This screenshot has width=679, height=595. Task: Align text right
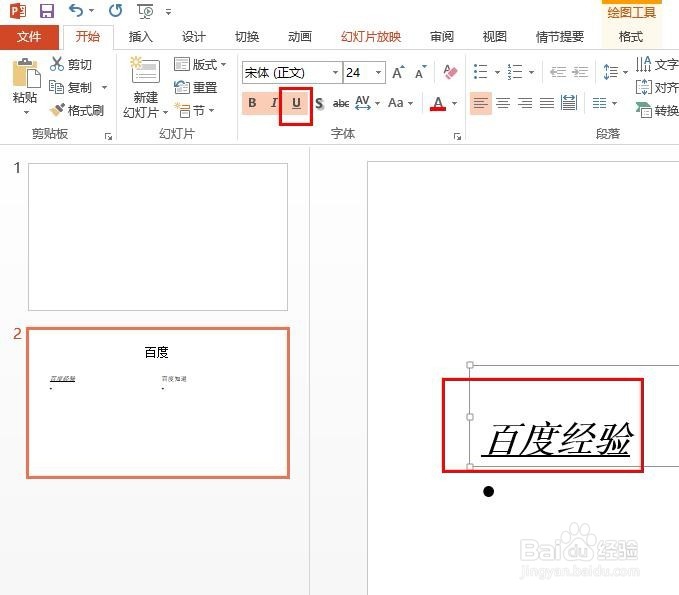point(525,103)
